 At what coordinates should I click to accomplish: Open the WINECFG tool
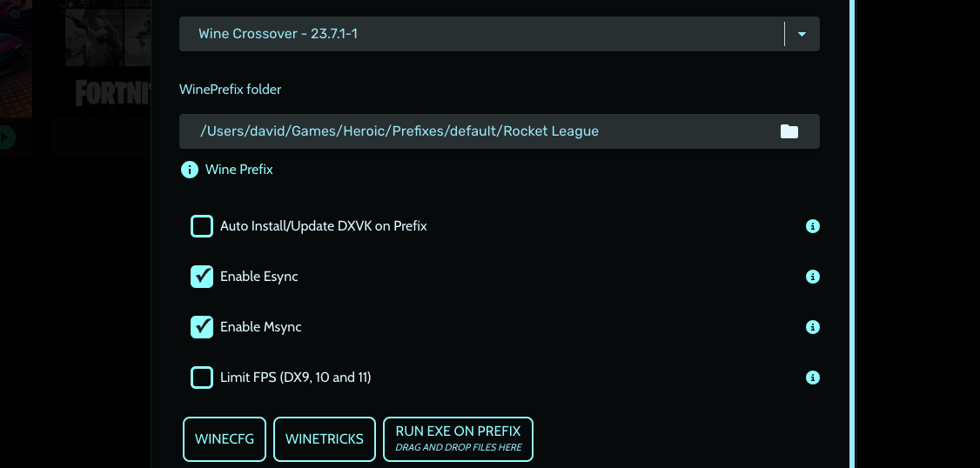click(225, 439)
